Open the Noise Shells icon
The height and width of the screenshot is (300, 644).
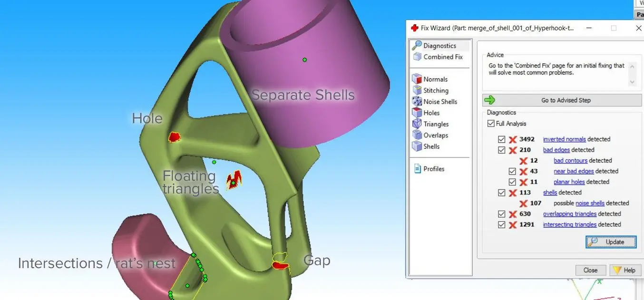coord(417,102)
